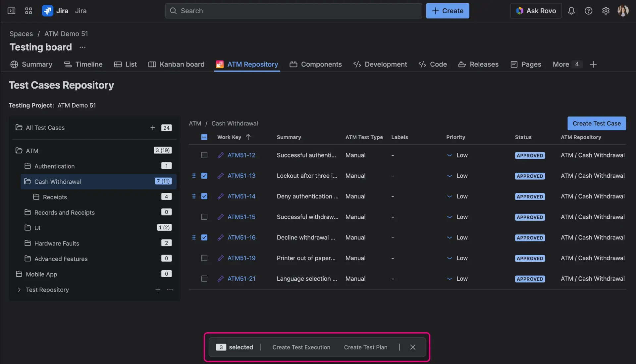Click drag handle icon of ATM51-16 row
This screenshot has height=364, width=636.
pos(194,237)
